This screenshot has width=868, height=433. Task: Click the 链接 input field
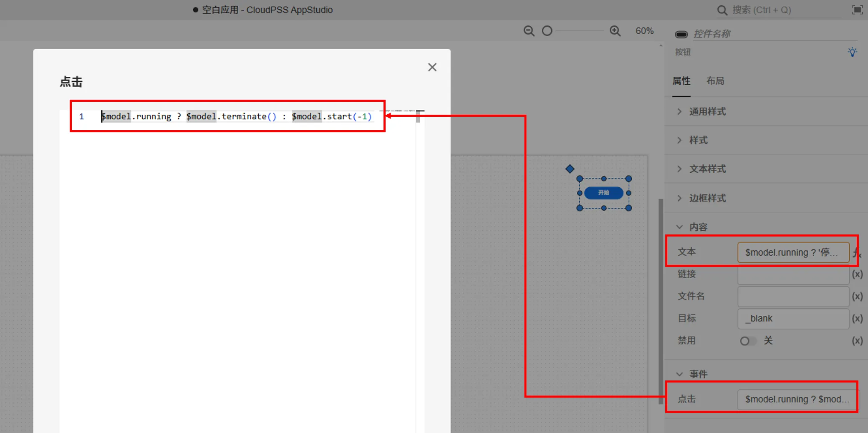pos(793,274)
